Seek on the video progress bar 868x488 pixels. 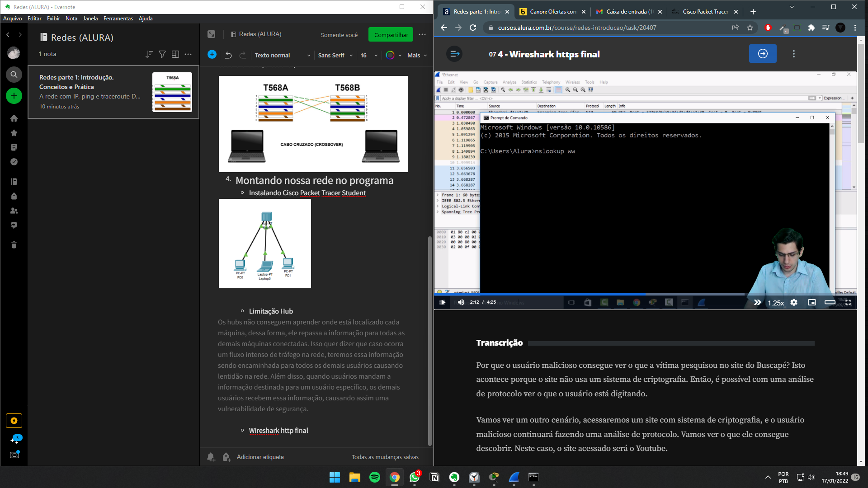coord(645,294)
